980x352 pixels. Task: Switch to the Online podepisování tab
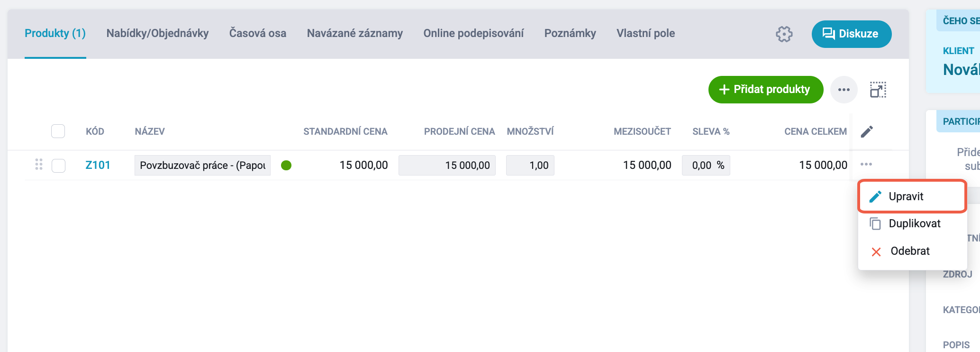click(x=473, y=33)
